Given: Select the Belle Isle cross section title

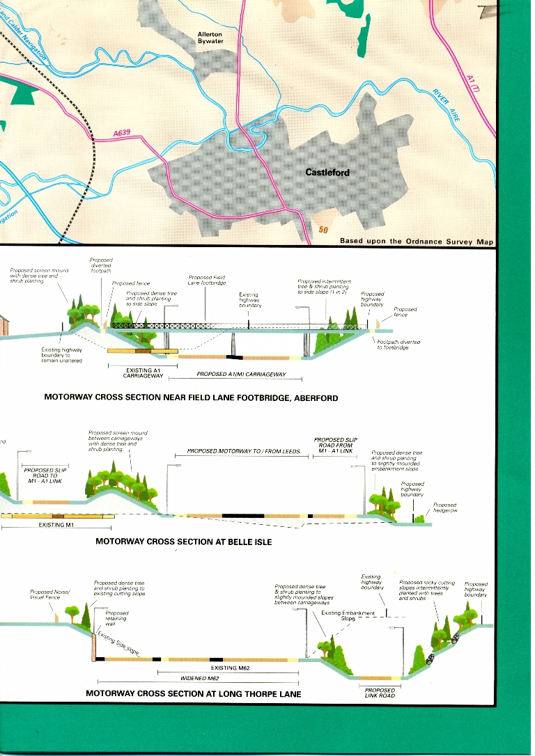Looking at the screenshot, I should 183,542.
